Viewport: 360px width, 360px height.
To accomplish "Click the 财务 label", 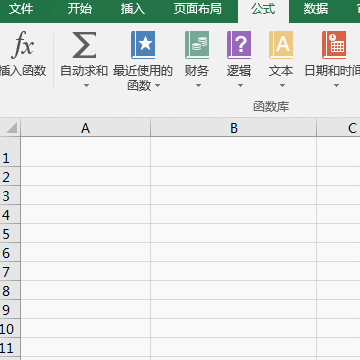I will [x=197, y=71].
